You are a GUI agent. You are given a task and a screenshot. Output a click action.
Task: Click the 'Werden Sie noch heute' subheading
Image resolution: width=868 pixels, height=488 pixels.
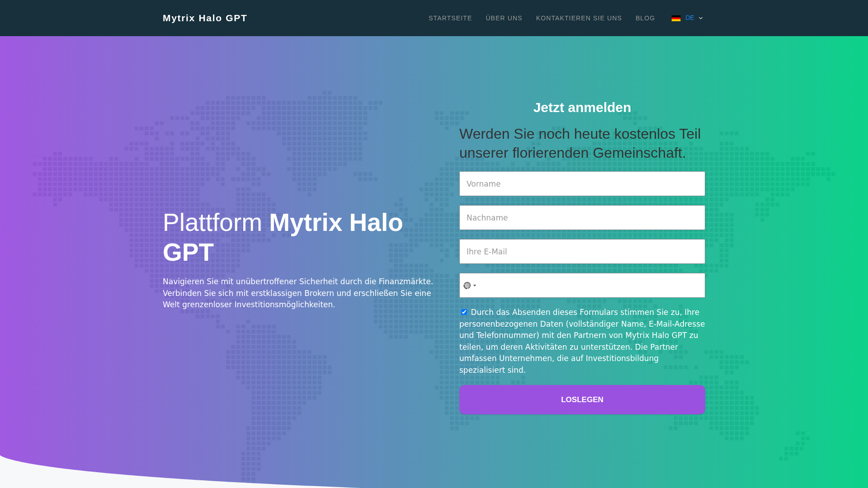click(580, 143)
